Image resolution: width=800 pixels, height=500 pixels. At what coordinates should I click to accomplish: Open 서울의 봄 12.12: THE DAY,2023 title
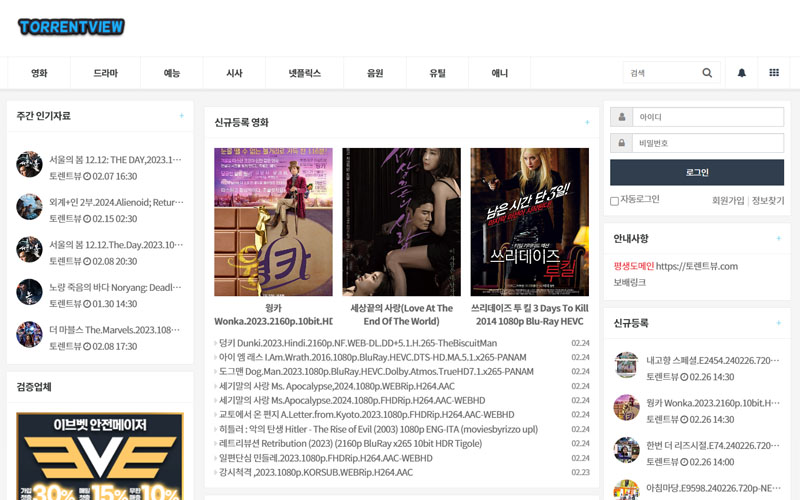click(x=115, y=160)
